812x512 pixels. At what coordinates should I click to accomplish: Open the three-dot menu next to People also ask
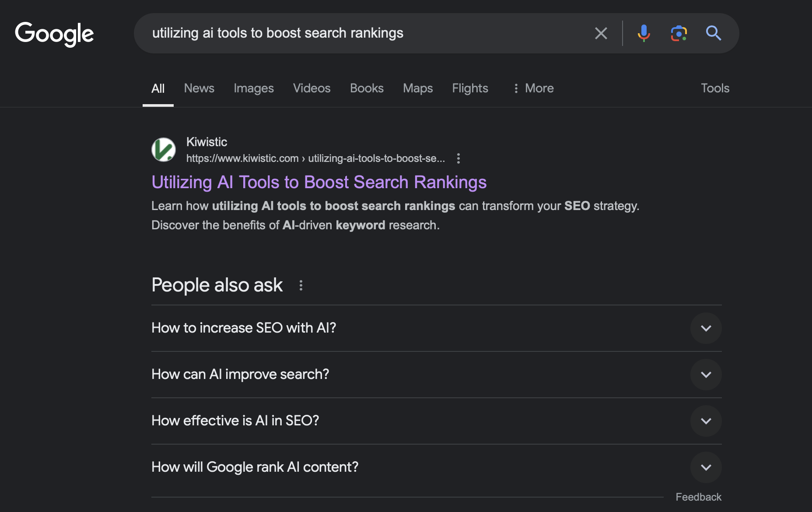[301, 285]
